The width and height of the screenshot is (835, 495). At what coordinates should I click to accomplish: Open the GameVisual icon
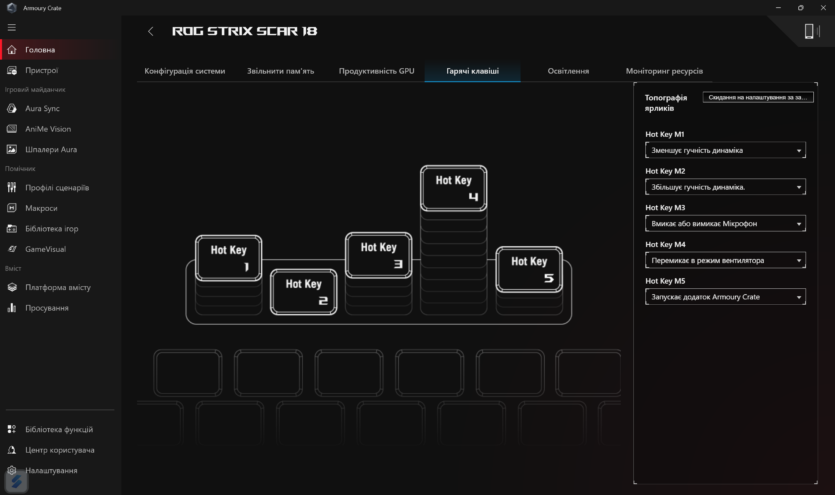click(x=12, y=249)
